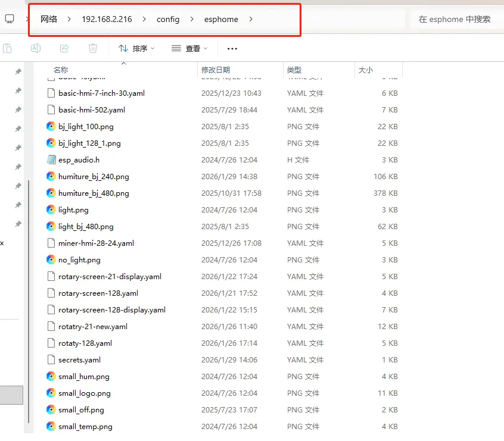Expand the chevron between config and esphome
This screenshot has width=504, height=441.
[x=192, y=19]
